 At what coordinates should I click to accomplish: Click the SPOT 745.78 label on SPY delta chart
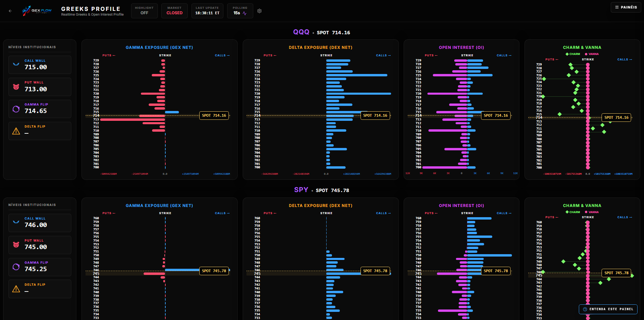pos(375,271)
